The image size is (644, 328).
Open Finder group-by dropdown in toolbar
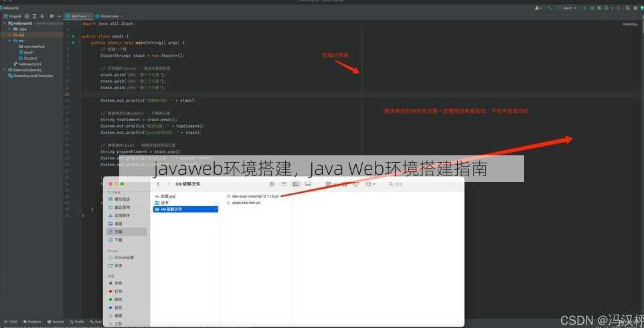click(x=330, y=184)
